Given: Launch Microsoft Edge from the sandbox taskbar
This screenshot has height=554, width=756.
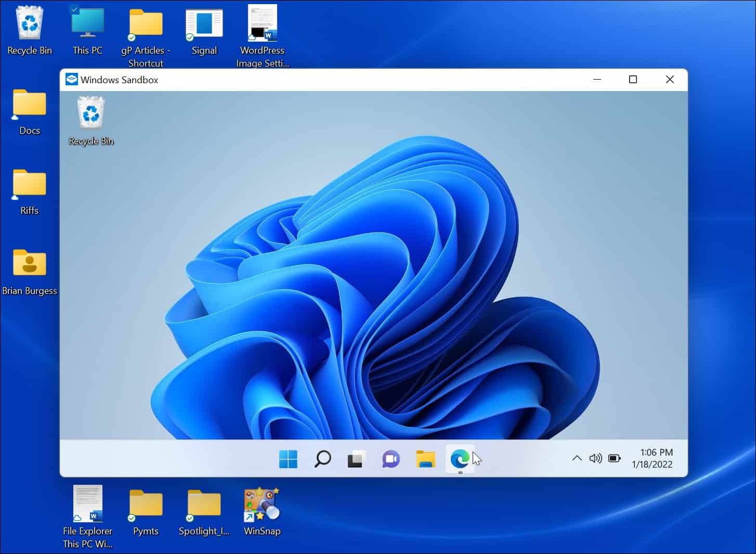Looking at the screenshot, I should click(x=460, y=459).
